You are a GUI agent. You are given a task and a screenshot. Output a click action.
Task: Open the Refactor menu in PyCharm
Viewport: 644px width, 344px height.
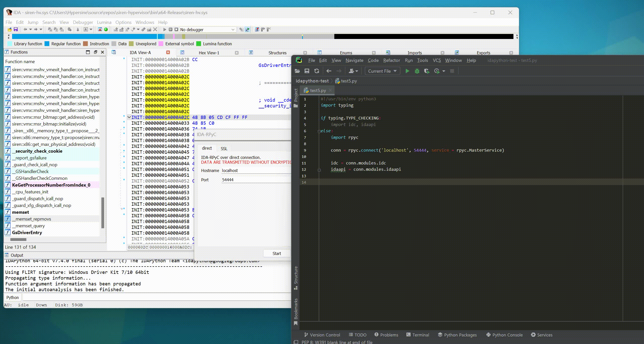[x=391, y=60]
